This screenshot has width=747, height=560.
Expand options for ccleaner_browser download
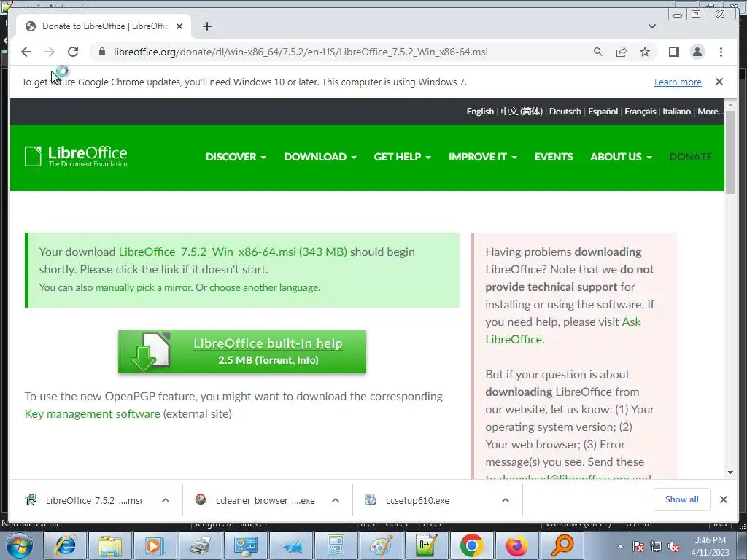click(x=336, y=500)
